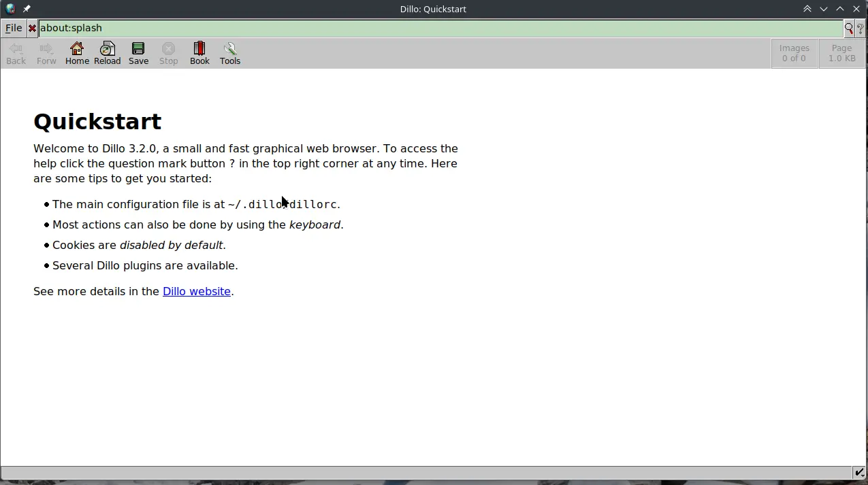Image resolution: width=868 pixels, height=485 pixels.
Task: Open the window menu icon in title bar
Action: [10, 9]
